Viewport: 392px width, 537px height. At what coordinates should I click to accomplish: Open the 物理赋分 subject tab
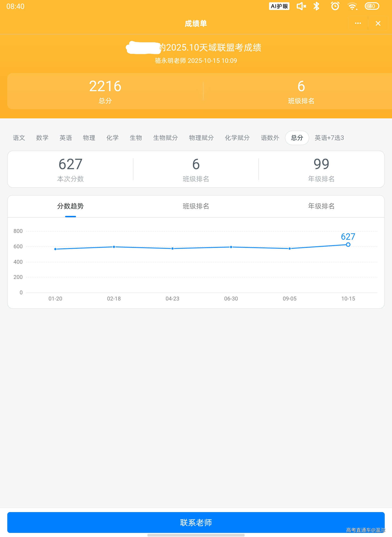click(x=201, y=138)
